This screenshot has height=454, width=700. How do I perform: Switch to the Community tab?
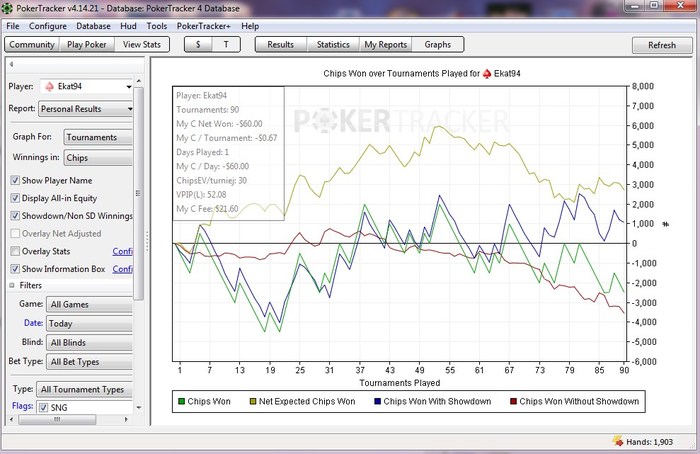(x=32, y=45)
